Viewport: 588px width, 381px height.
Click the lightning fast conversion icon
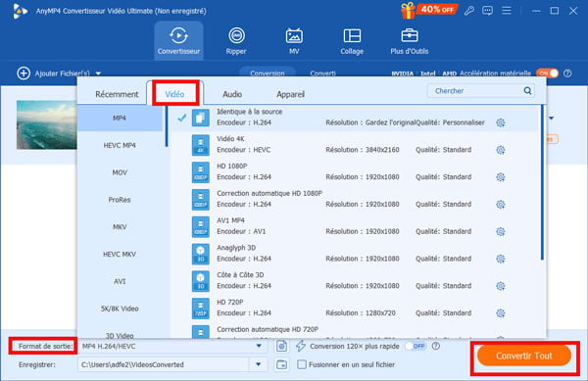coord(301,346)
